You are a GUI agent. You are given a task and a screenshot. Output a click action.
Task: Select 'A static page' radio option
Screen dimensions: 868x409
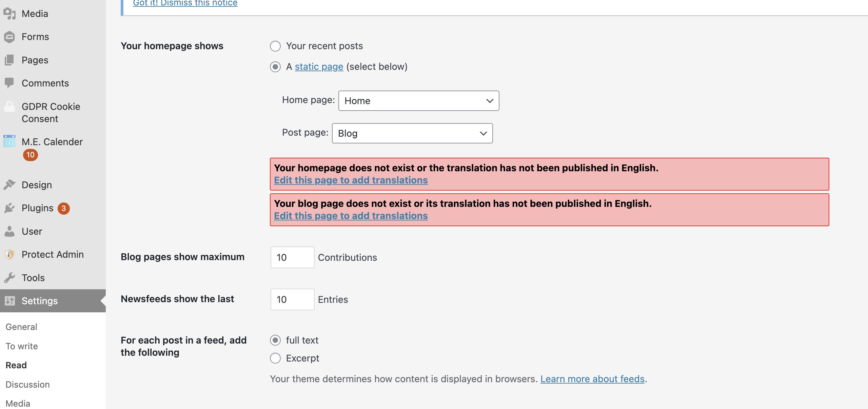(x=275, y=67)
